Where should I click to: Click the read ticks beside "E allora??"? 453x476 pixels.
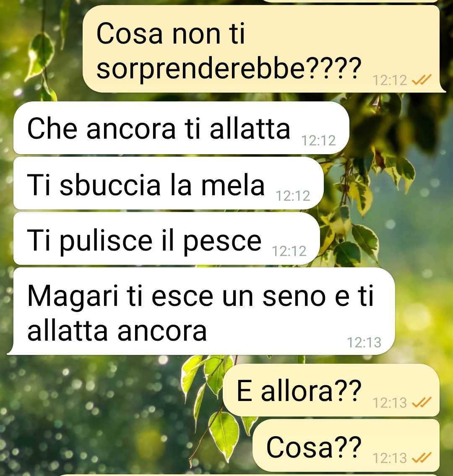422,403
